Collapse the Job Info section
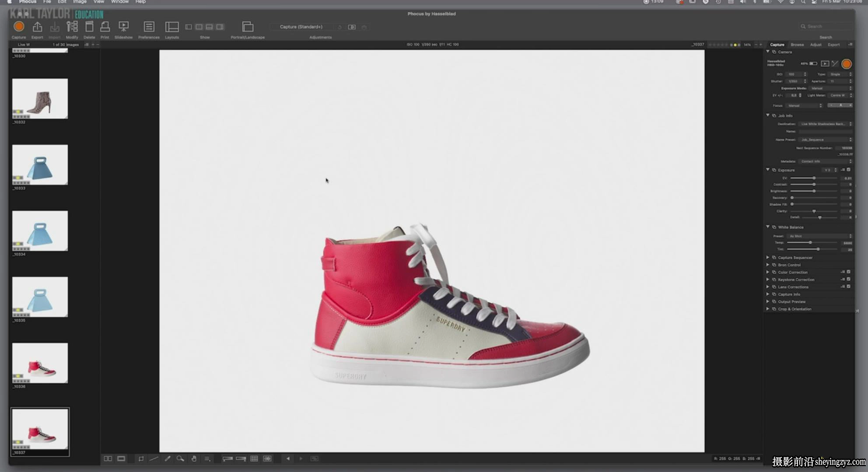 coord(768,115)
